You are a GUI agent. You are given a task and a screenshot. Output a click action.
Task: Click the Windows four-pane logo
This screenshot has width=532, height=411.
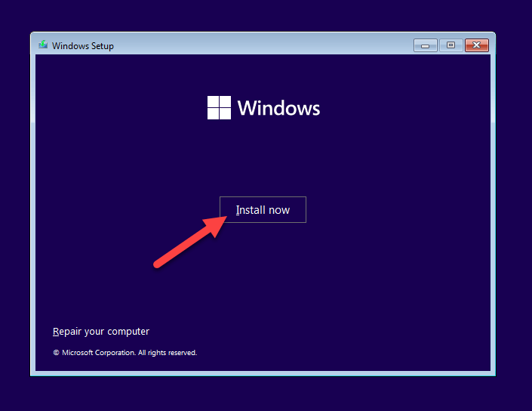[219, 107]
